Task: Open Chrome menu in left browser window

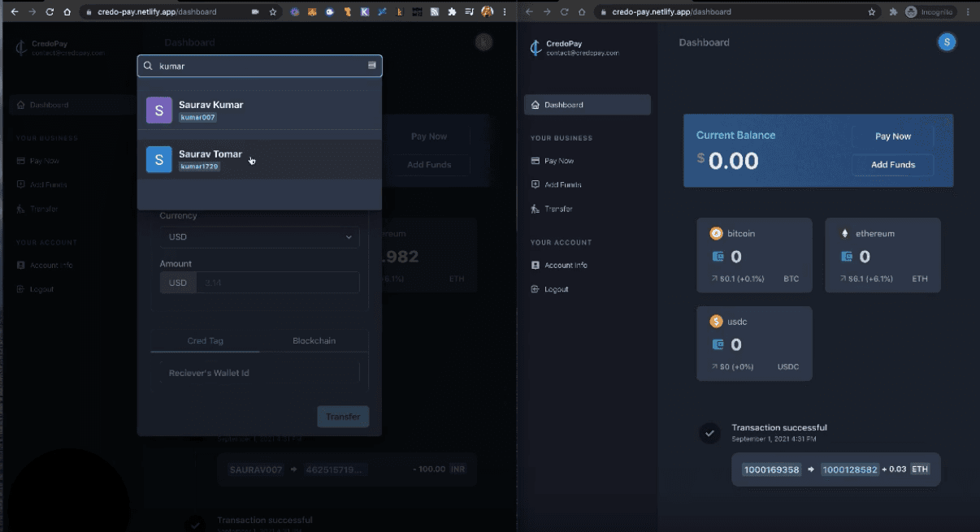Action: (x=505, y=12)
